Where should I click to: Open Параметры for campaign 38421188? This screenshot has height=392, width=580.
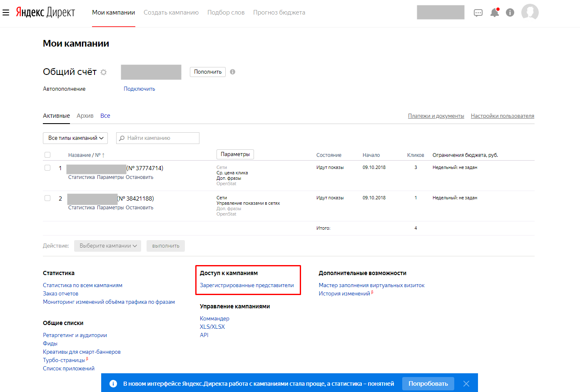click(110, 208)
